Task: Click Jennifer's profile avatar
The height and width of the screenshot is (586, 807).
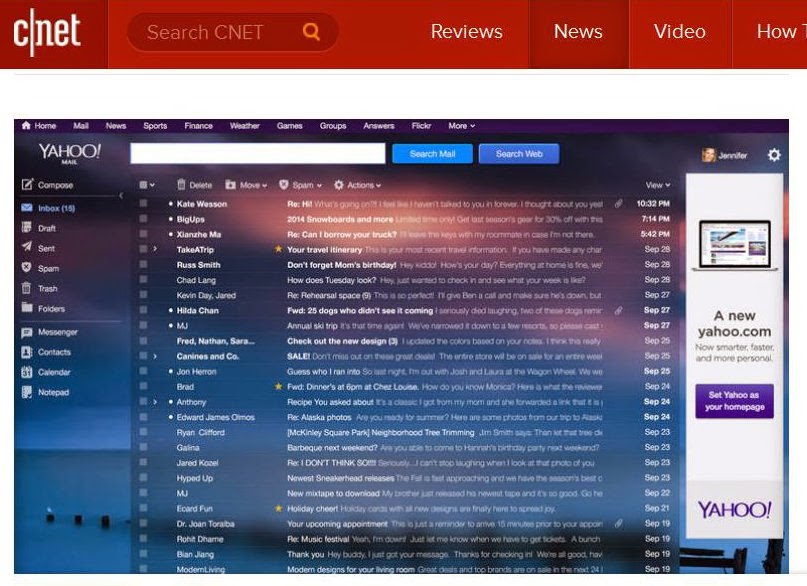Action: [x=708, y=155]
